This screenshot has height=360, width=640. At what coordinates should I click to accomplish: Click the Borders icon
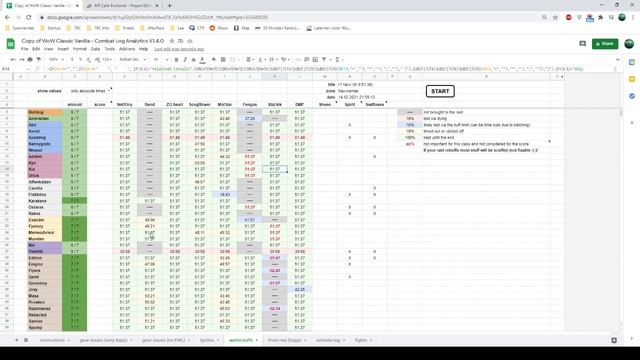tap(223, 60)
